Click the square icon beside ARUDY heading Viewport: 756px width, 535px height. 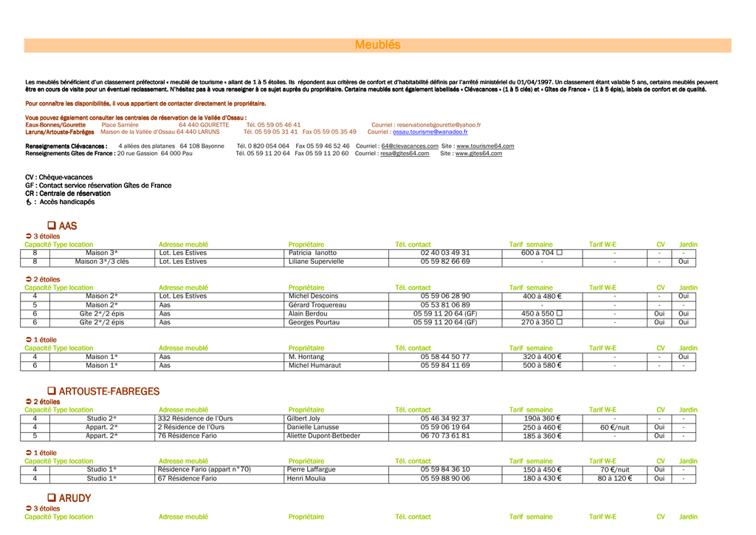(x=52, y=497)
